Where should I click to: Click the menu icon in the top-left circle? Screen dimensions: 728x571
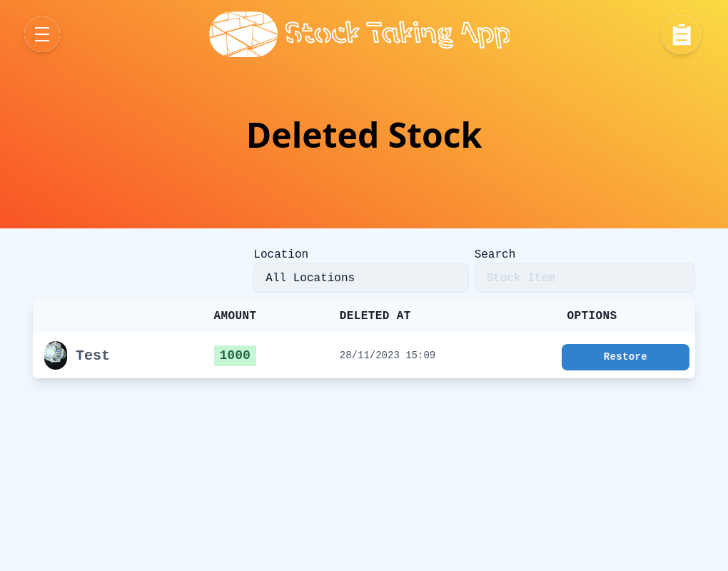[x=42, y=34]
